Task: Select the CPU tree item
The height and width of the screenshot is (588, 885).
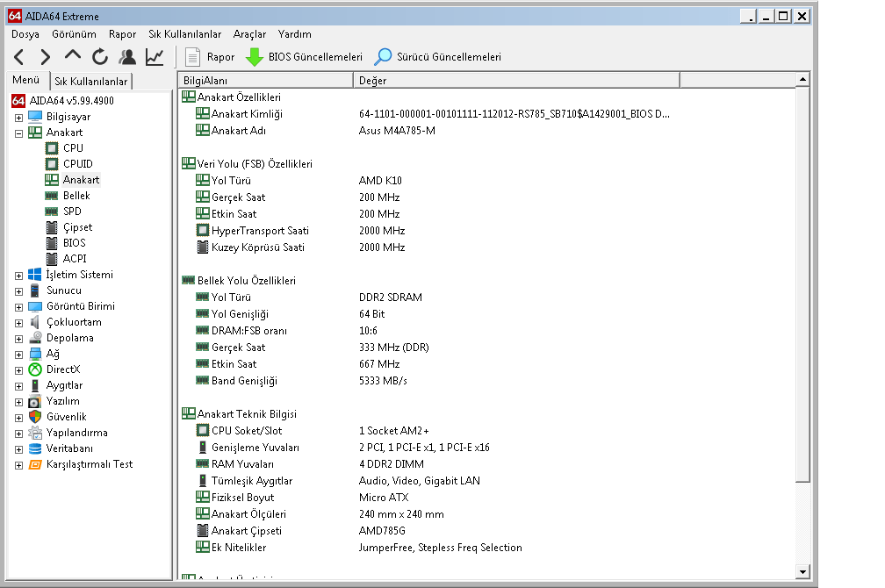Action: click(73, 147)
